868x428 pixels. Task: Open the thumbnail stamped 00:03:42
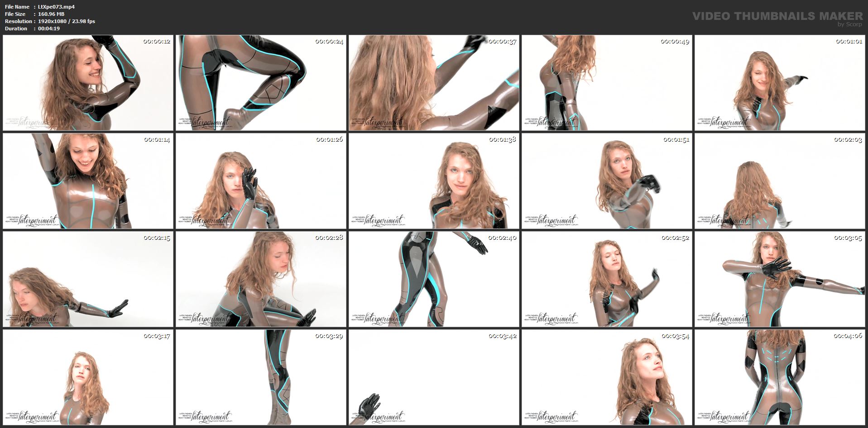434,377
